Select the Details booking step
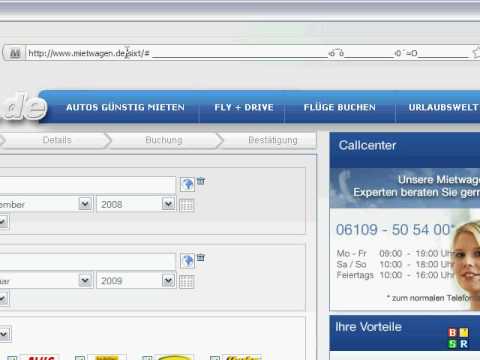Screen dimensions: 480x360 click(57, 140)
